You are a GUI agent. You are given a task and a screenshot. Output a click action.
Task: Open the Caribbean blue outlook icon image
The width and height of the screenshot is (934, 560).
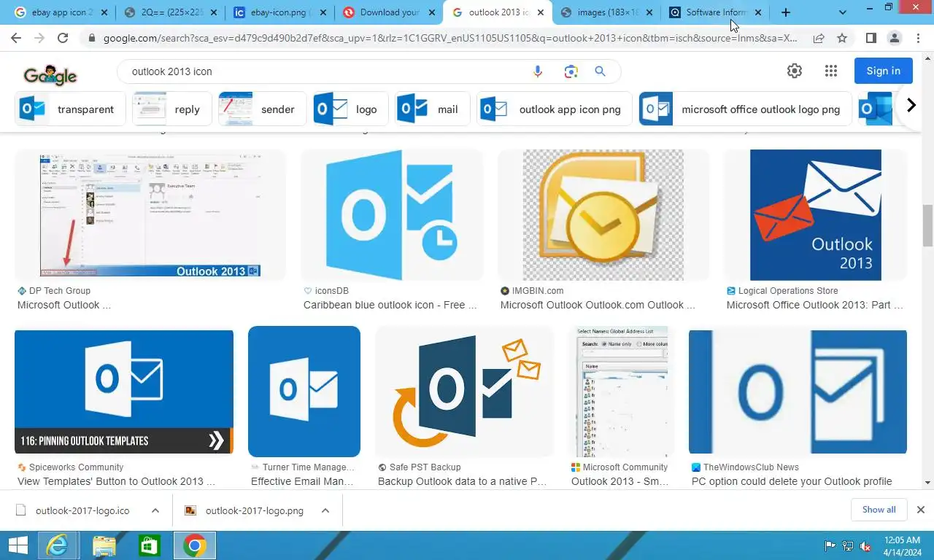392,215
